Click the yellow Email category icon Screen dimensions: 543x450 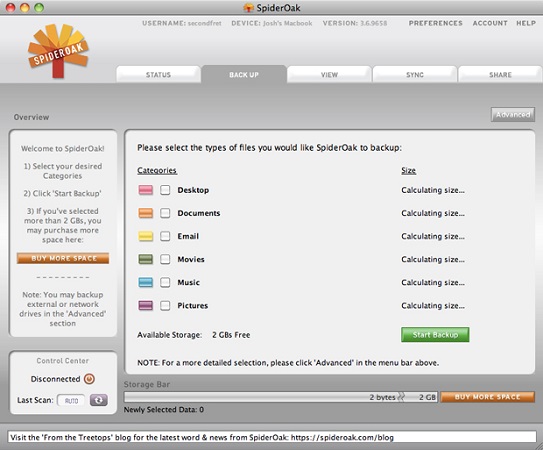pos(145,236)
